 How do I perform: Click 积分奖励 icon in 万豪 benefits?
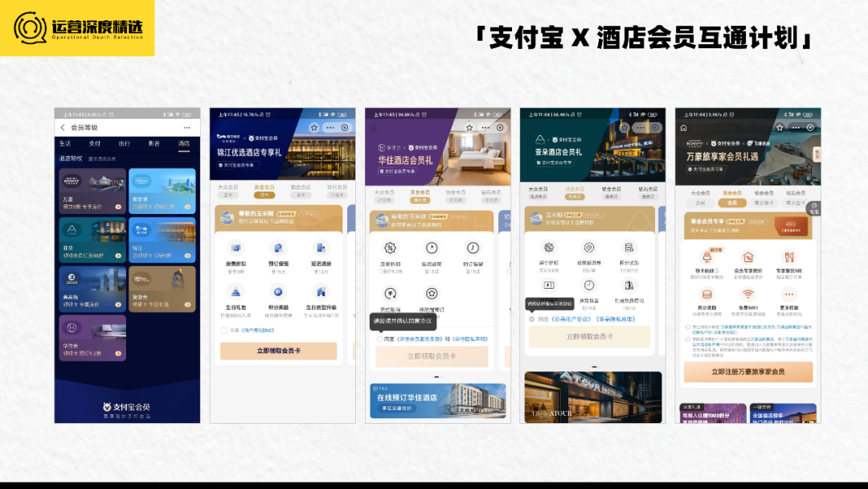coord(707,294)
